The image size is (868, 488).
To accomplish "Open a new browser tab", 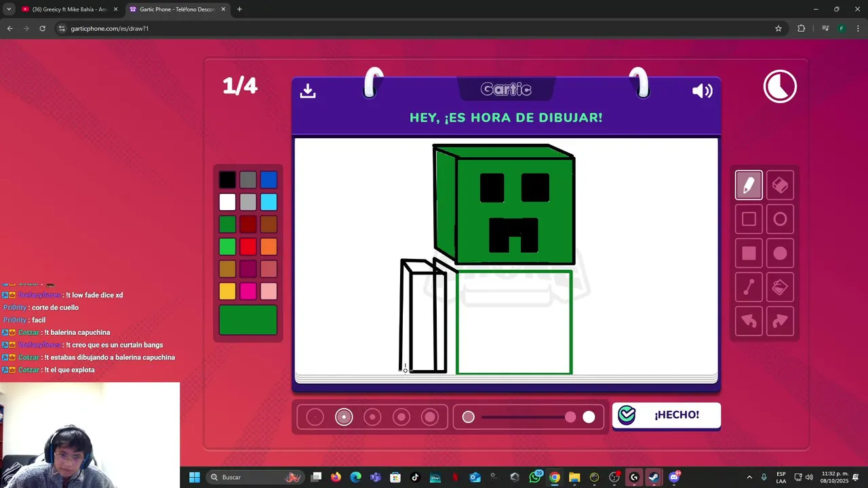I will (239, 9).
